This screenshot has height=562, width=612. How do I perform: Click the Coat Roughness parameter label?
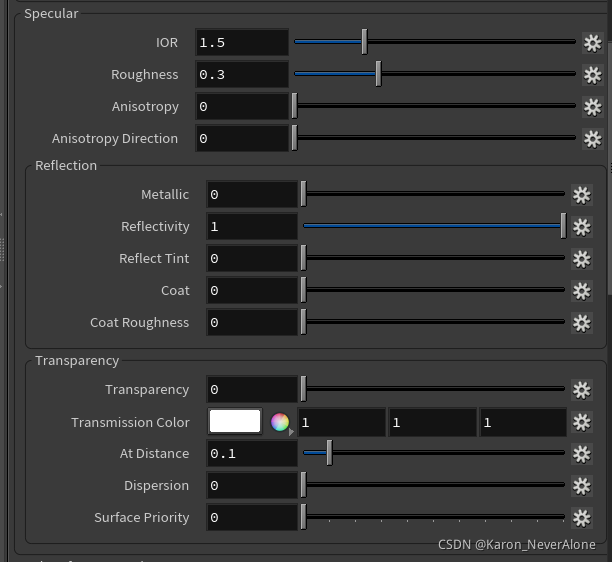[139, 323]
